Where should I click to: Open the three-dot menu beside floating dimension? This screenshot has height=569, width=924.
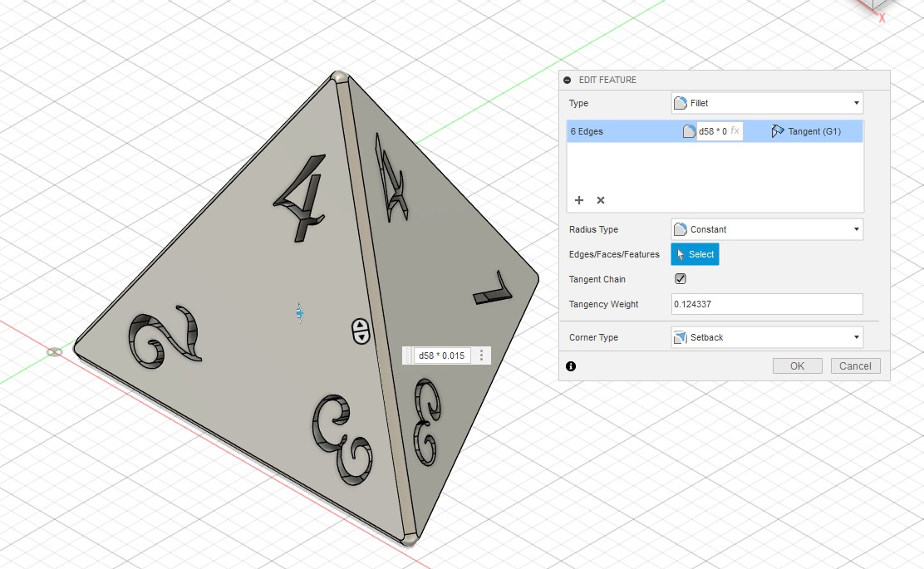[x=481, y=356]
